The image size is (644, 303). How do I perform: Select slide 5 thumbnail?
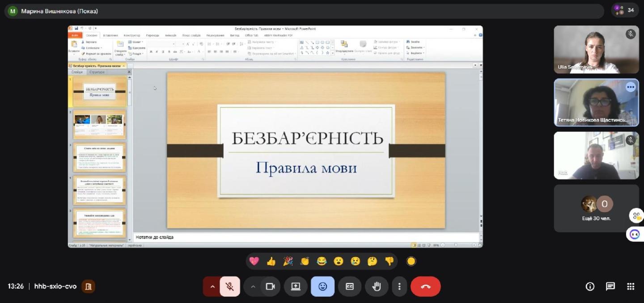[100, 223]
